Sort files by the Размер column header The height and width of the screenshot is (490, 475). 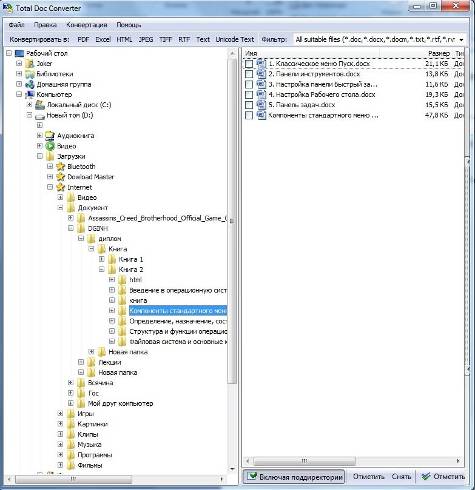(x=439, y=53)
